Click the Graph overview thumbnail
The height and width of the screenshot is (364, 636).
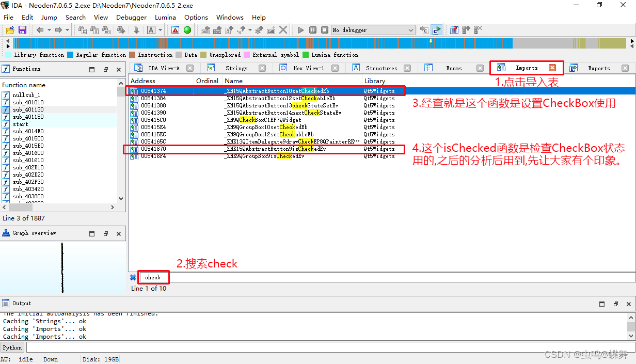tap(62, 268)
